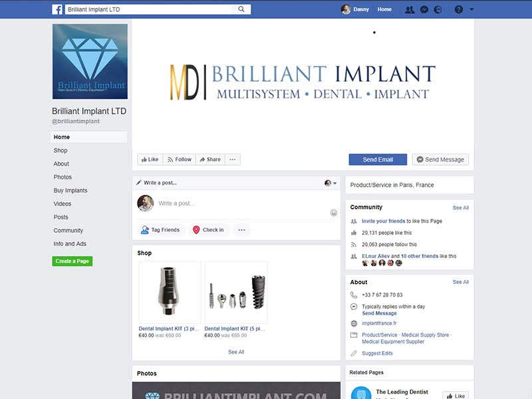Open extra composer options ellipsis

click(x=241, y=229)
